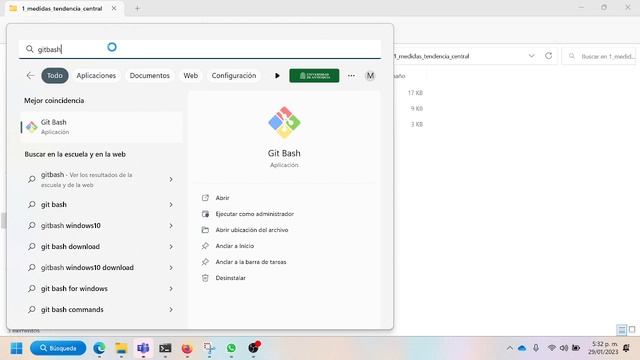Image resolution: width=640 pixels, height=360 pixels.
Task: Click the microphone tray icon
Action: coord(536,348)
